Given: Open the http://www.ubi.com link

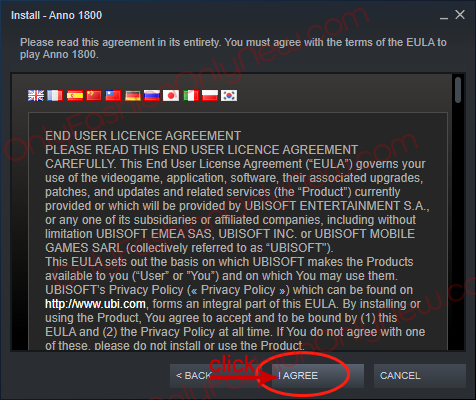Looking at the screenshot, I should coord(95,304).
